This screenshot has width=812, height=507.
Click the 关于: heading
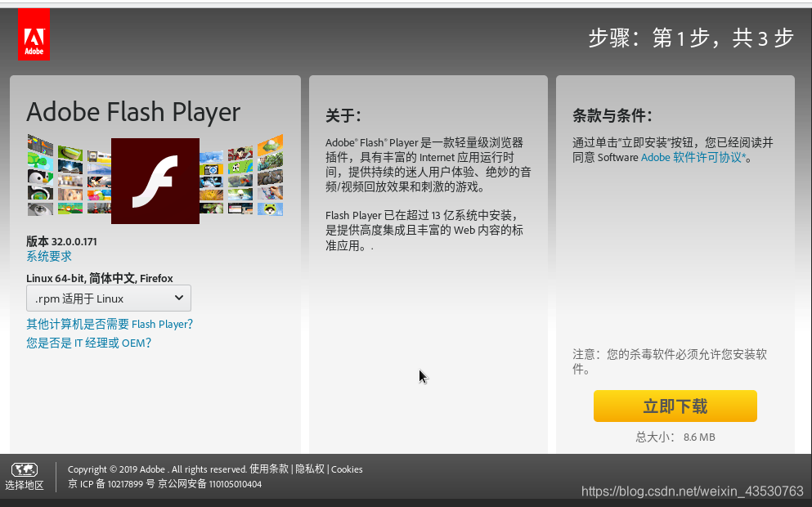click(343, 115)
